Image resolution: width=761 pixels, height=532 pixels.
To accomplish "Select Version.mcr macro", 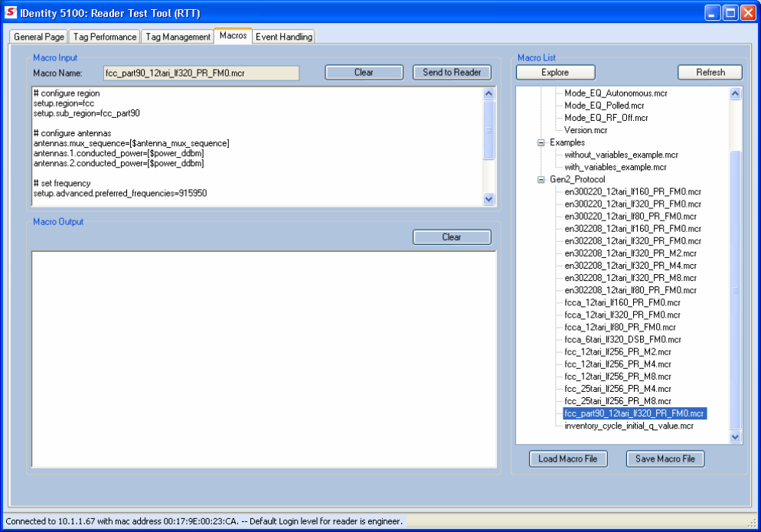I will [x=586, y=130].
